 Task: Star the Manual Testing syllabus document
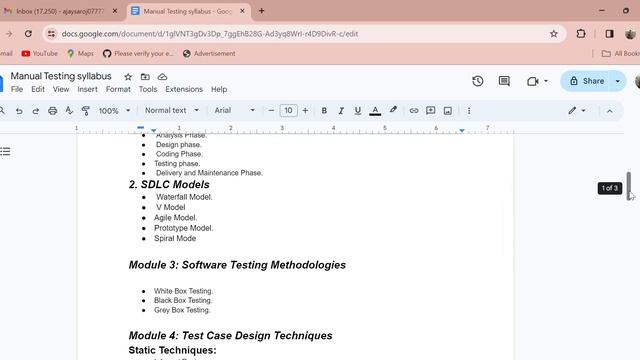[x=128, y=77]
